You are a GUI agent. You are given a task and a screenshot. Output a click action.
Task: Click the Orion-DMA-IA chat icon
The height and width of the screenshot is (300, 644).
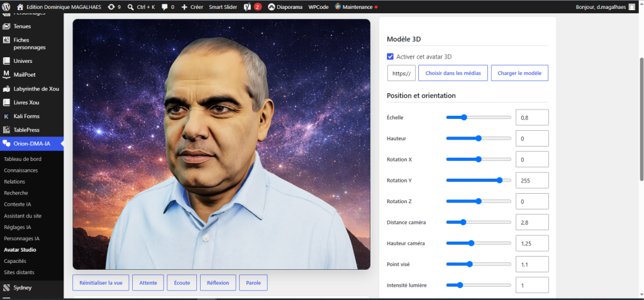6,144
